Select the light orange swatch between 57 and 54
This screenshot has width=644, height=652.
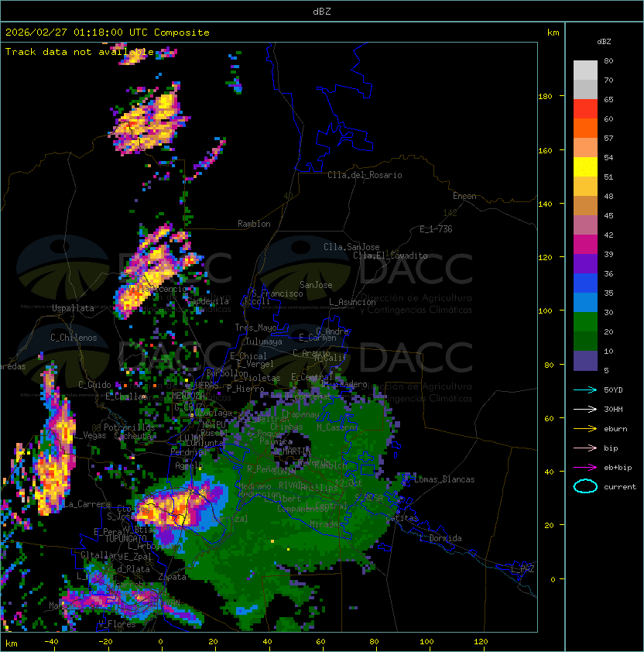coord(585,148)
